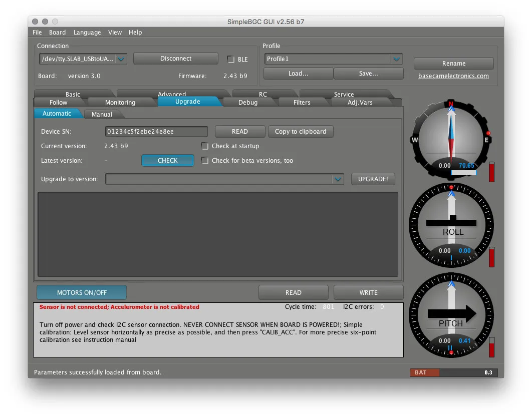The image size is (532, 418).
Task: Click the ROLL attitude gauge
Action: point(451,225)
